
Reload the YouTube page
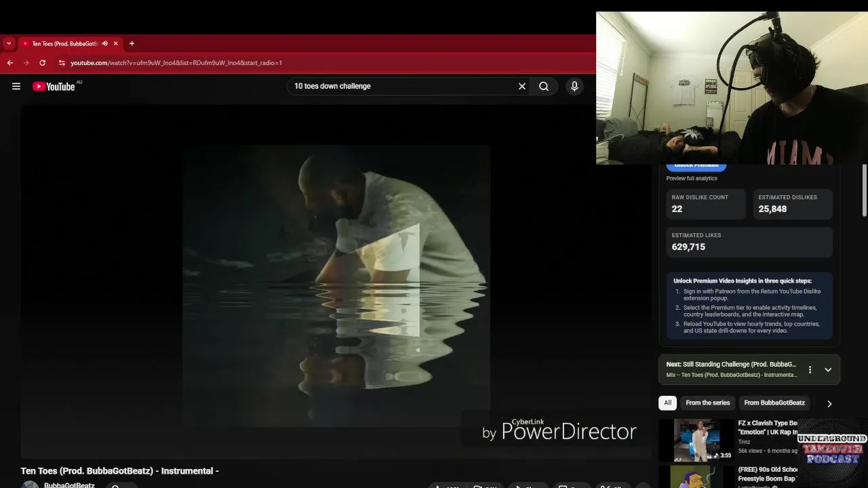click(x=43, y=62)
